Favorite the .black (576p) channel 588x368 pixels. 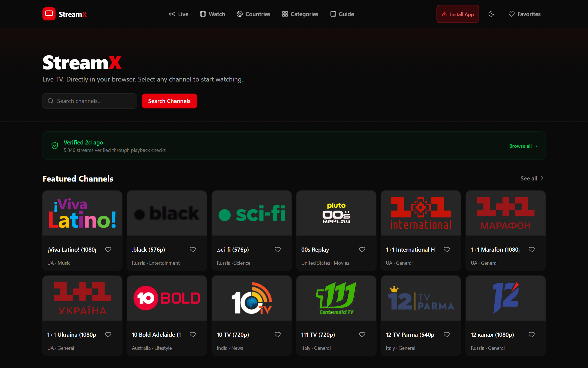(x=193, y=249)
